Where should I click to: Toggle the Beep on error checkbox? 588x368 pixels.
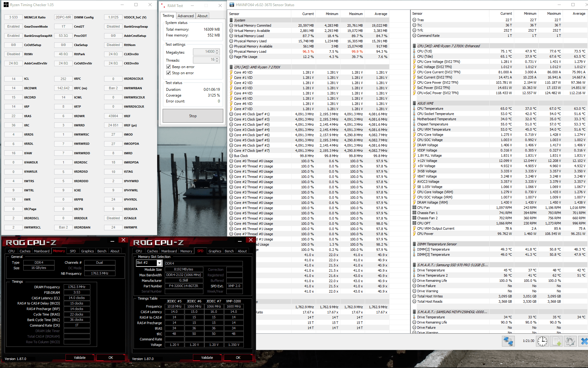(168, 67)
